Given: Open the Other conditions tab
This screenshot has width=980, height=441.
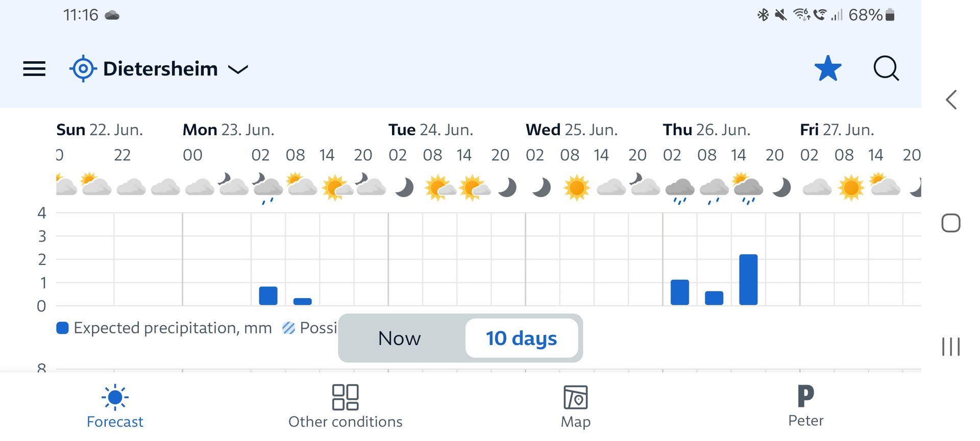Looking at the screenshot, I should (x=345, y=406).
